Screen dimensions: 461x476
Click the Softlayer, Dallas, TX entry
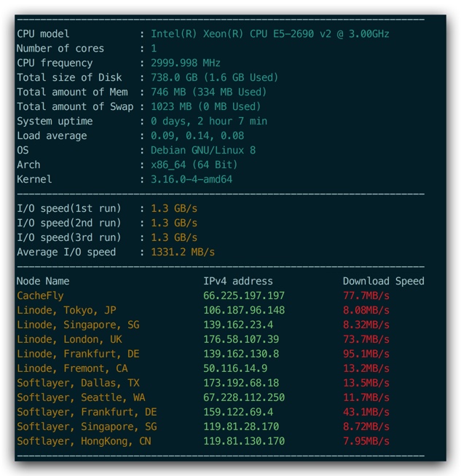click(x=78, y=383)
